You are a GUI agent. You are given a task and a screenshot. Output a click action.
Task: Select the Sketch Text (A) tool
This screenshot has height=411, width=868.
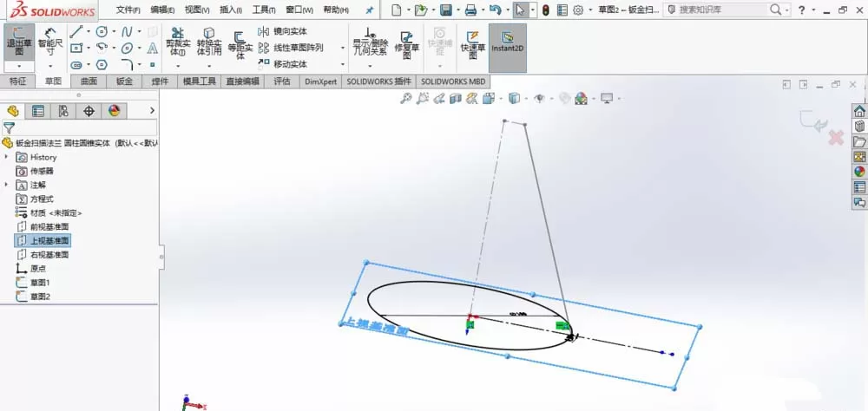point(152,49)
